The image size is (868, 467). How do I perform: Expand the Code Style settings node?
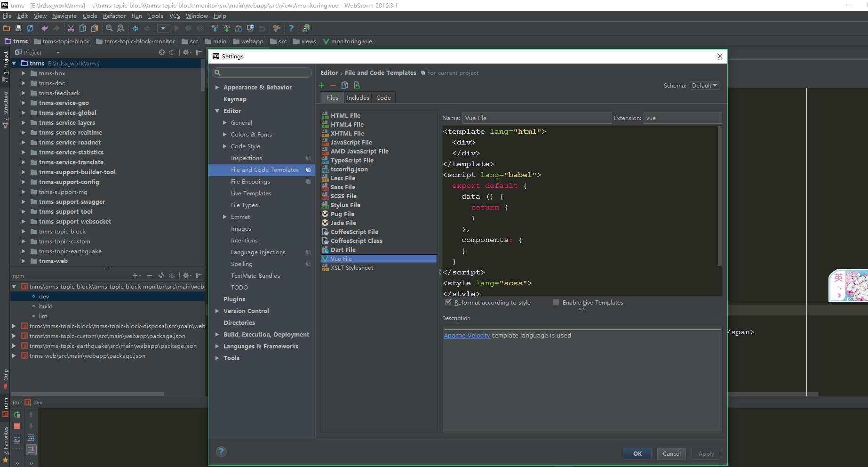[x=225, y=146]
